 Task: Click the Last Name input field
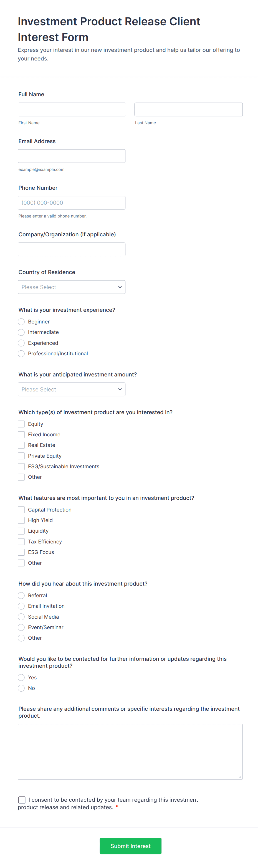coord(188,110)
